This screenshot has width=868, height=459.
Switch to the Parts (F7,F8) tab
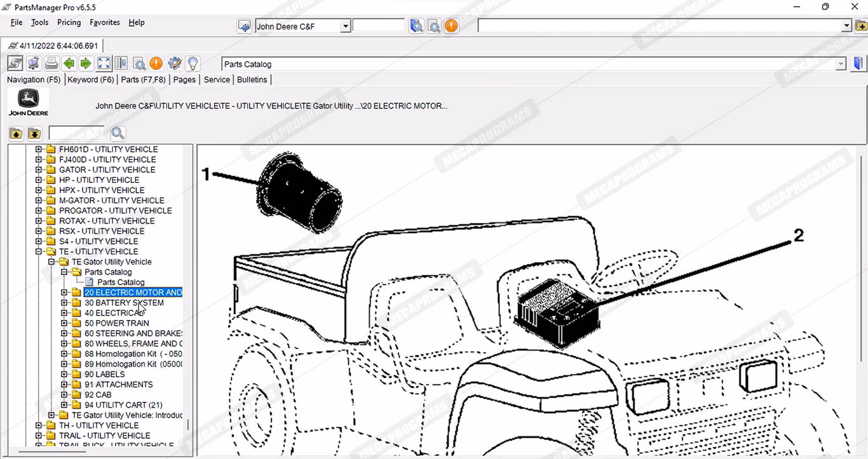coord(143,79)
